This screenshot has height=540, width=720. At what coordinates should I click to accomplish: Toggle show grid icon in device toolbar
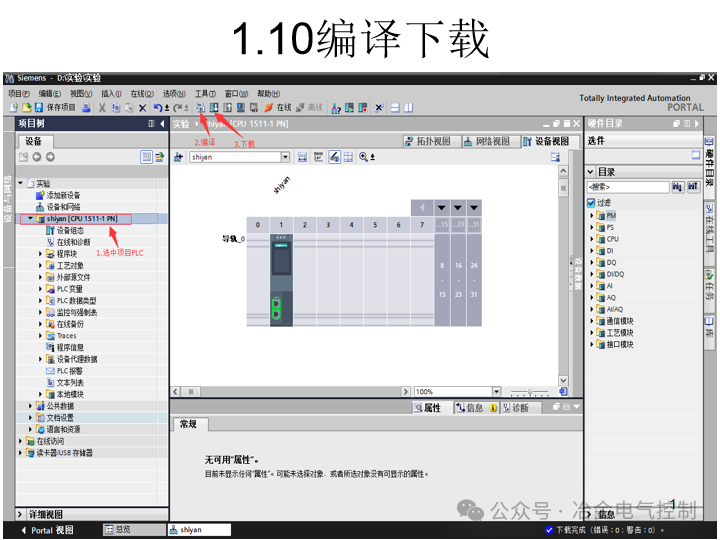(x=349, y=157)
